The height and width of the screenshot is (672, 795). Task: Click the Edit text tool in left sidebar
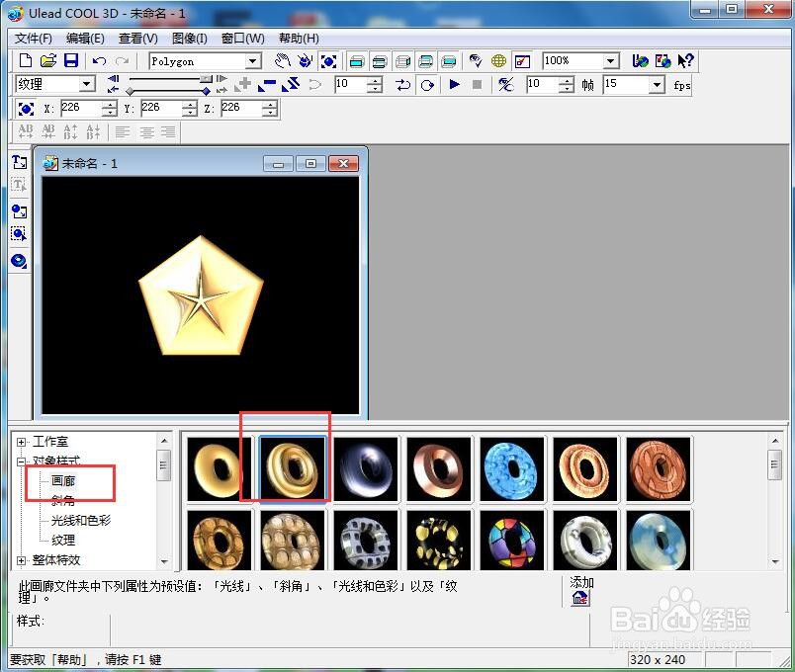click(x=19, y=186)
